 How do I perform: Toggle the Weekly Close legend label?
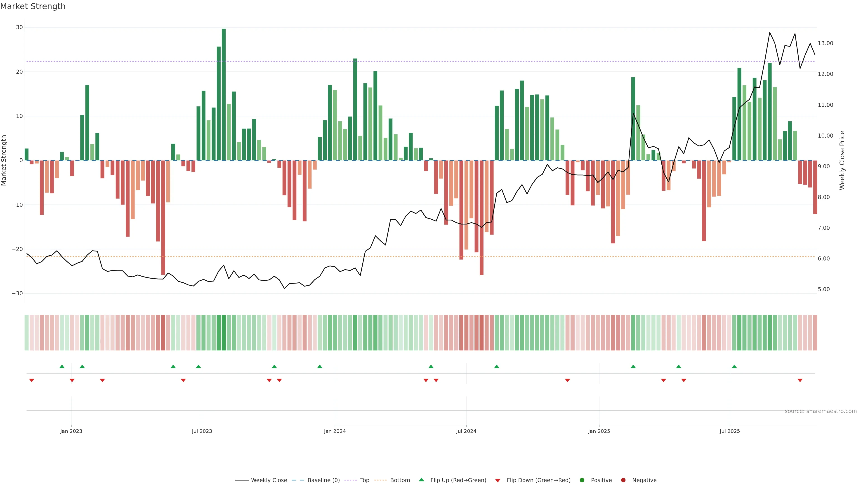click(x=269, y=480)
